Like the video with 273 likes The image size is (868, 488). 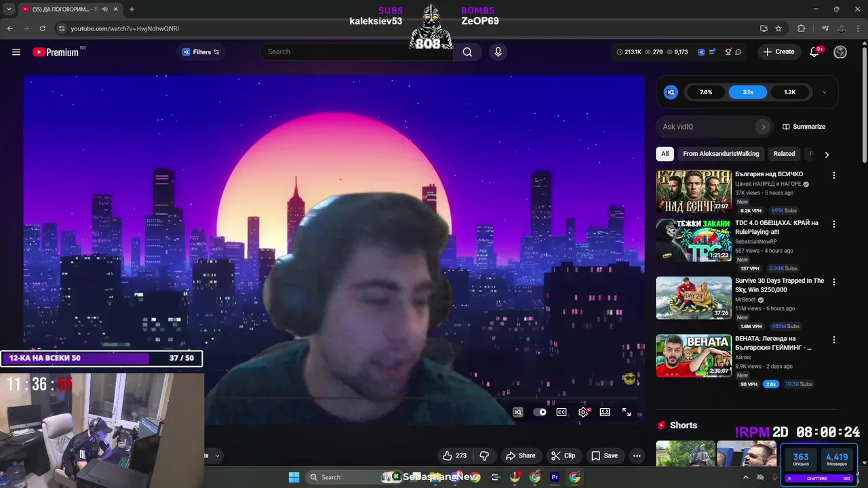(454, 455)
